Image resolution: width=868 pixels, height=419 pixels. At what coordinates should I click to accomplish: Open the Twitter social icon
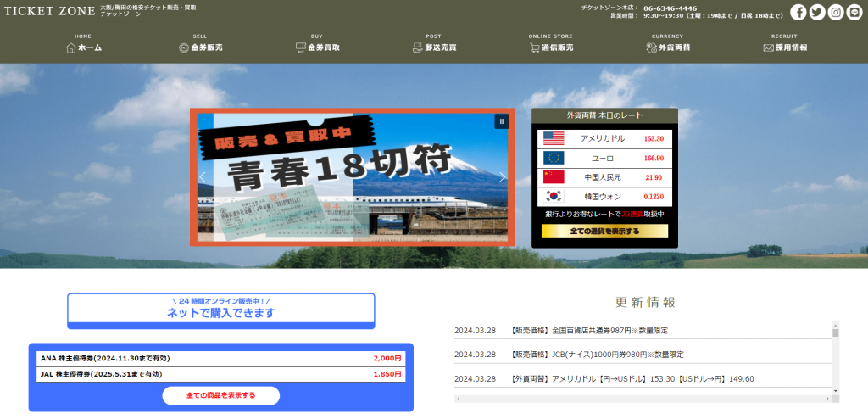pyautogui.click(x=817, y=12)
